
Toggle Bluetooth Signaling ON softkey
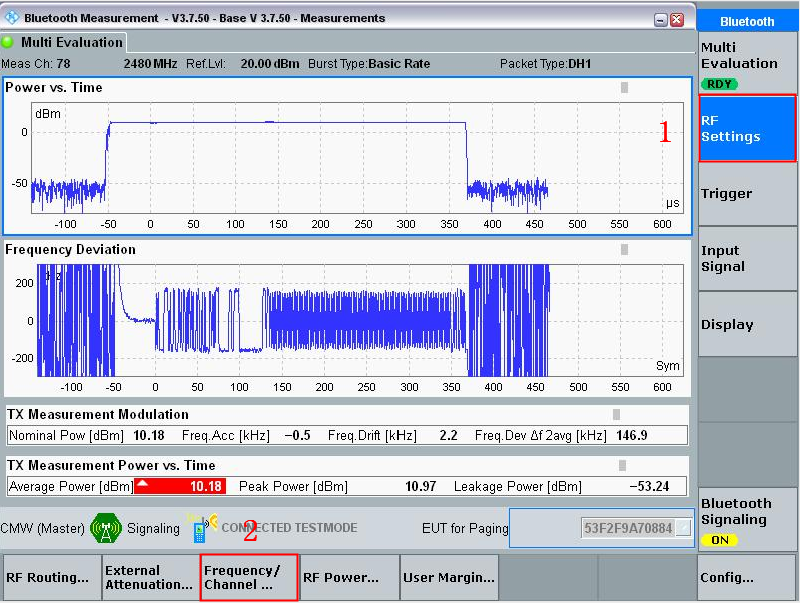pos(747,519)
